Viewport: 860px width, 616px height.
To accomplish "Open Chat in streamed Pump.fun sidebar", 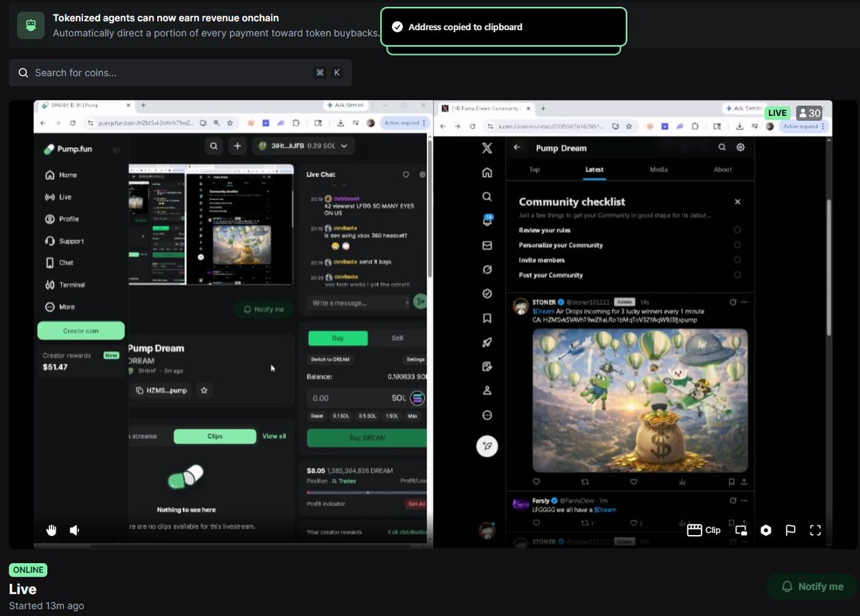I will [x=59, y=263].
